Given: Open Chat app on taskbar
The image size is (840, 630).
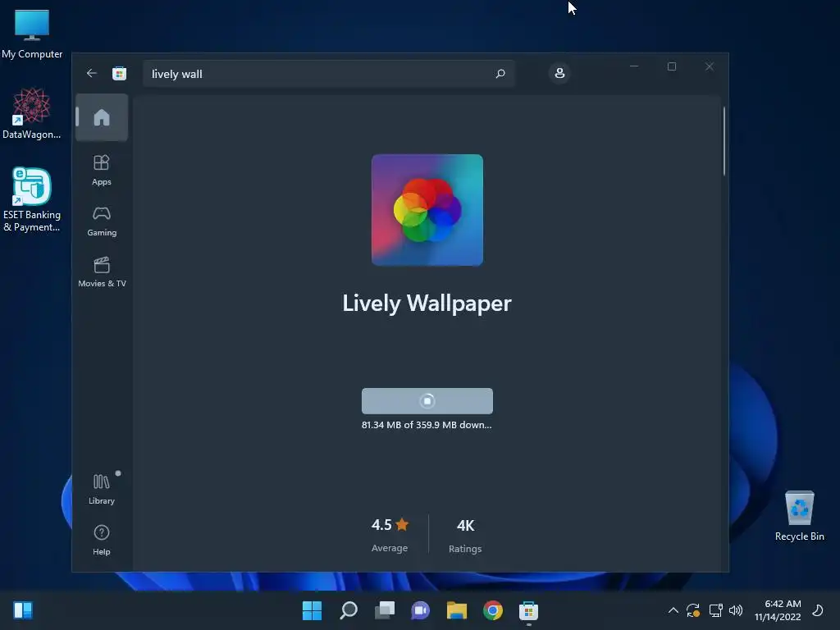Looking at the screenshot, I should click(421, 610).
